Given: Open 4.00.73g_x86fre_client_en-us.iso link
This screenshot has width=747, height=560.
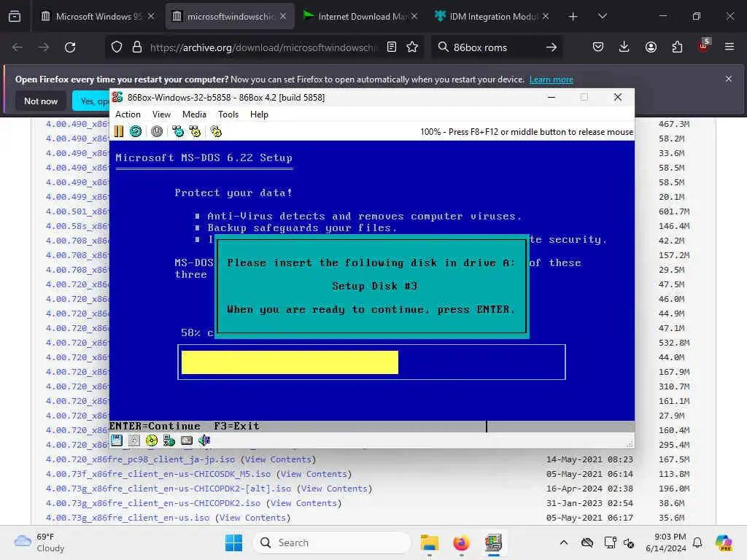Looking at the screenshot, I should pyautogui.click(x=127, y=518).
